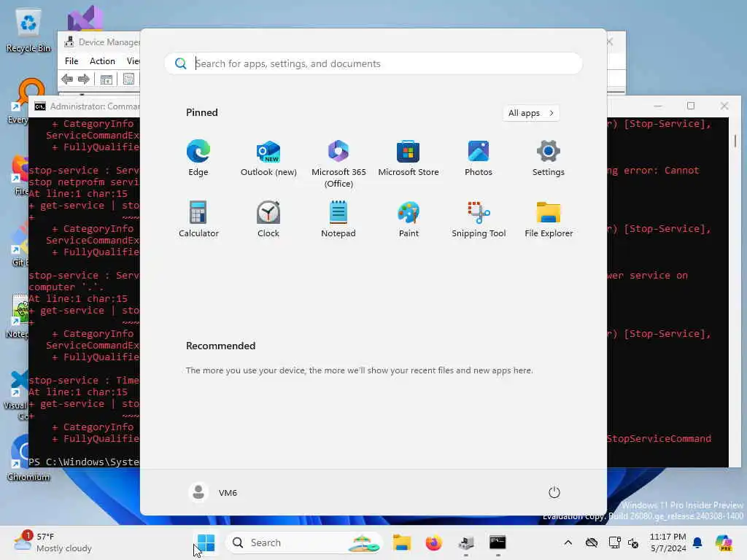Open Copilot preview from taskbar

point(724,542)
